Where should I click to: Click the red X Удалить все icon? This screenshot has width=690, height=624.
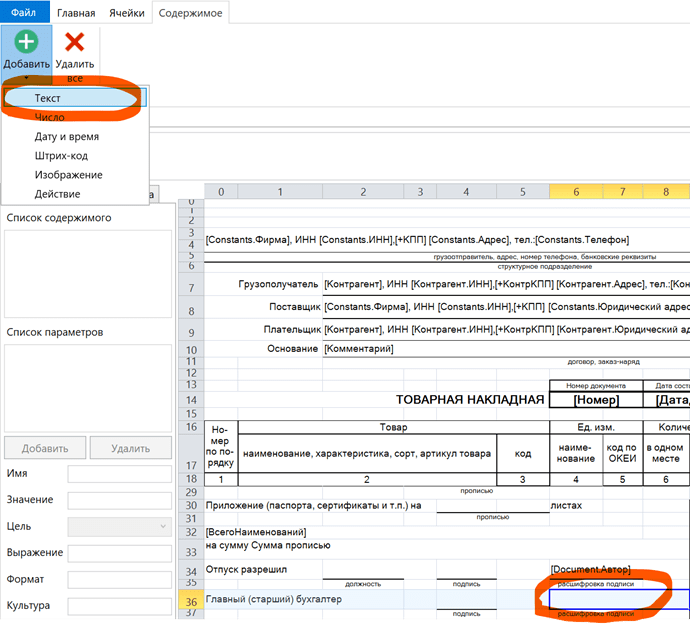[74, 42]
